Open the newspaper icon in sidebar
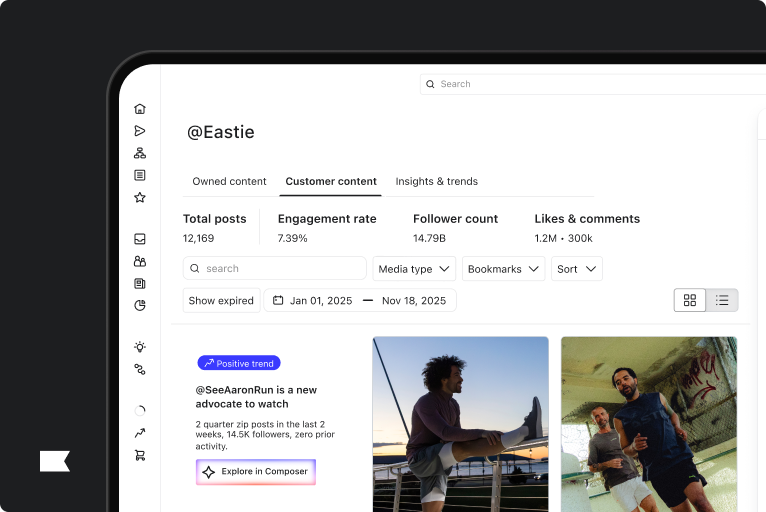Viewport: 766px width, 512px height. [x=140, y=283]
